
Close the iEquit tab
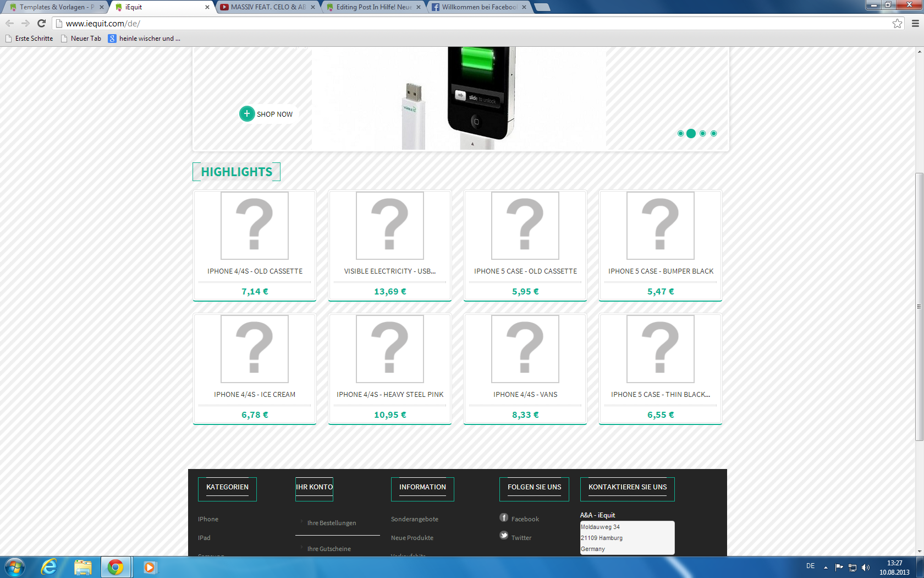tap(207, 7)
